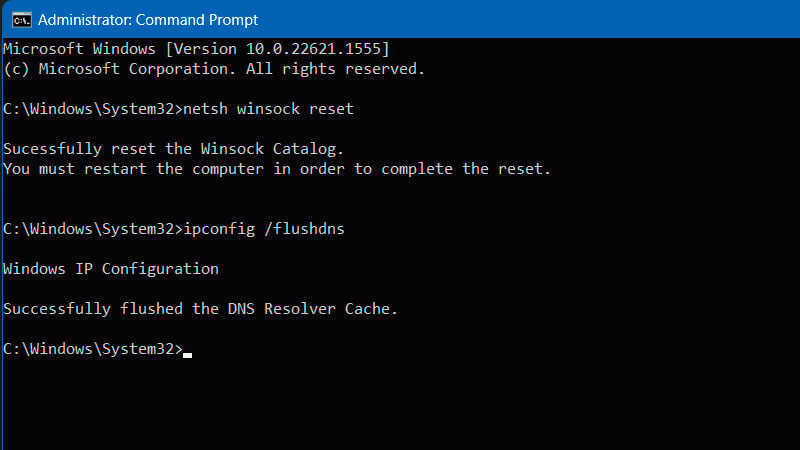800x450 pixels.
Task: Click the "netsh winsock reset" command text
Action: pyautogui.click(x=268, y=108)
